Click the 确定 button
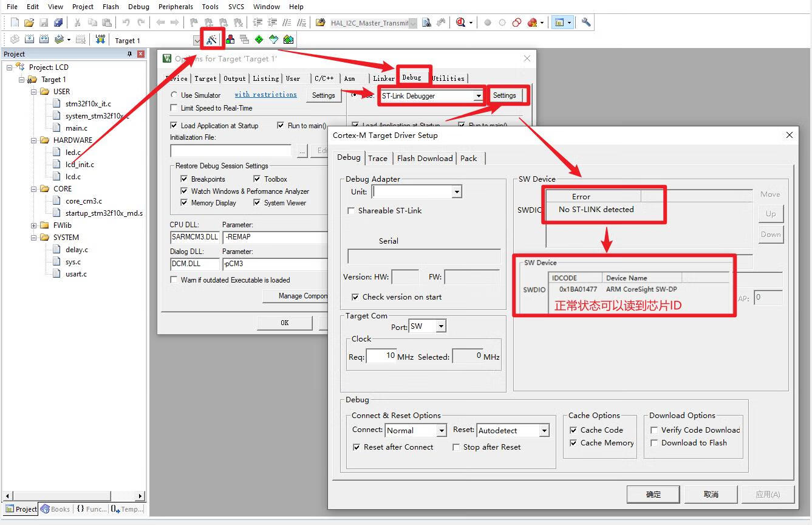Image resolution: width=812 pixels, height=525 pixels. (x=653, y=494)
